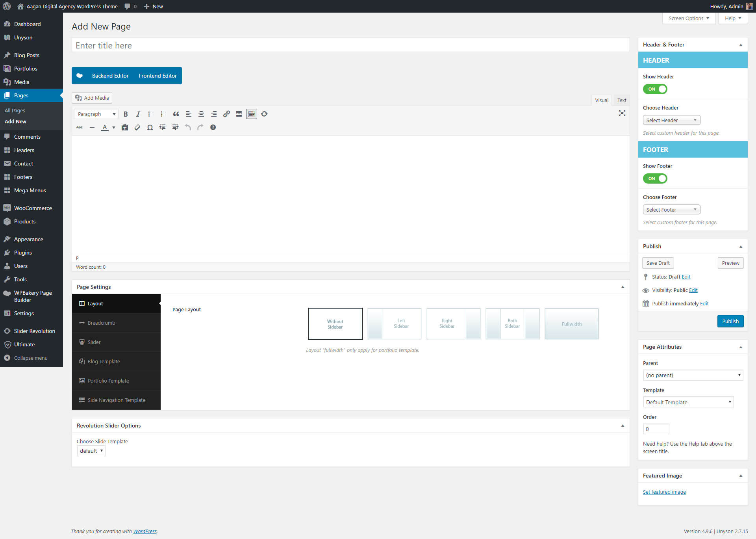756x539 pixels.
Task: Click the WordPress logo in admin bar
Action: click(7, 6)
